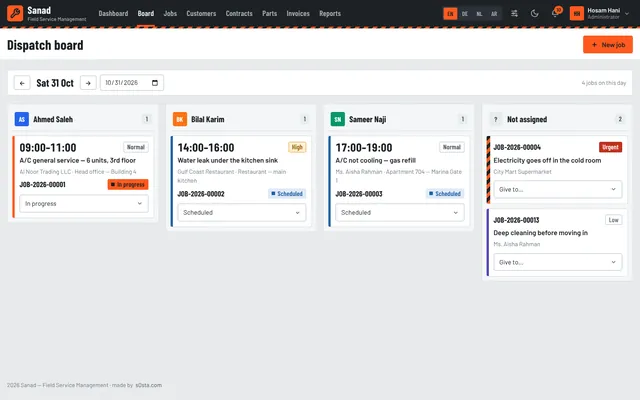640x400 pixels.
Task: Click the Urgent priority tag
Action: [x=610, y=147]
